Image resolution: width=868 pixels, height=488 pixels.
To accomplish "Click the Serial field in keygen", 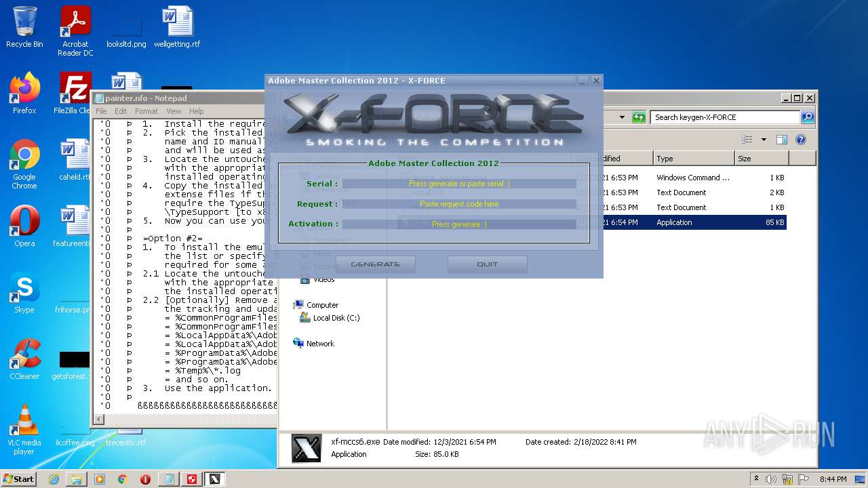I will click(459, 184).
